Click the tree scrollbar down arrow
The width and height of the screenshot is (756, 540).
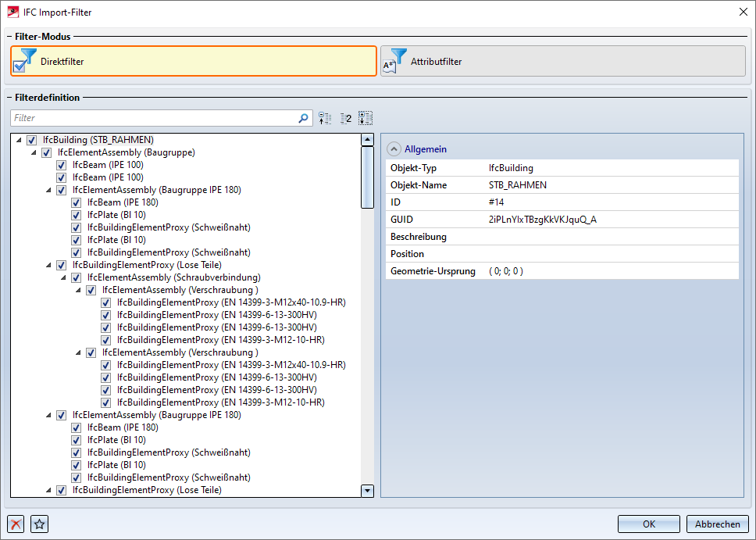pos(367,490)
